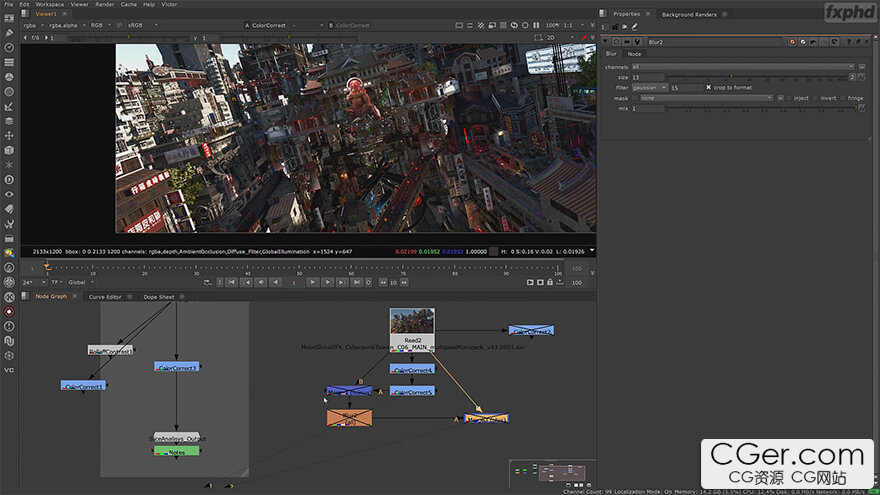This screenshot has height=495, width=880.
Task: Click the Blur2 node name field
Action: pos(714,42)
